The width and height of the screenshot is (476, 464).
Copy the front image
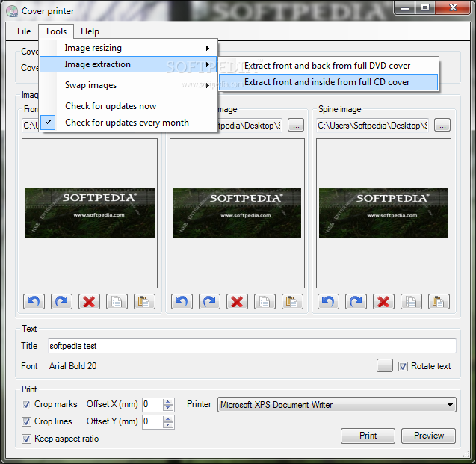(117, 301)
